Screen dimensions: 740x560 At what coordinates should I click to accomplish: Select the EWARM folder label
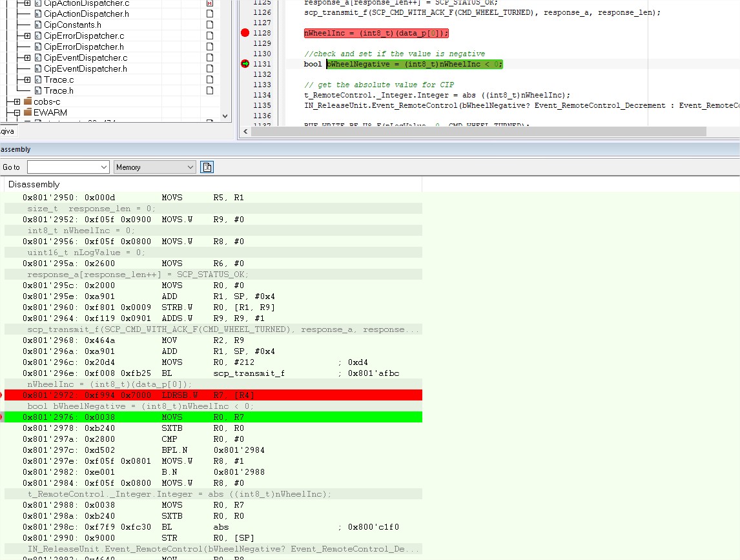pyautogui.click(x=50, y=112)
